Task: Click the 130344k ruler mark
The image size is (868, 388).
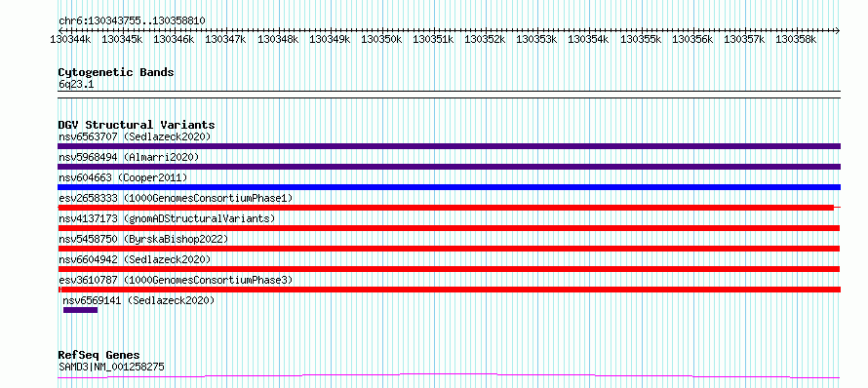Action: pos(70,39)
